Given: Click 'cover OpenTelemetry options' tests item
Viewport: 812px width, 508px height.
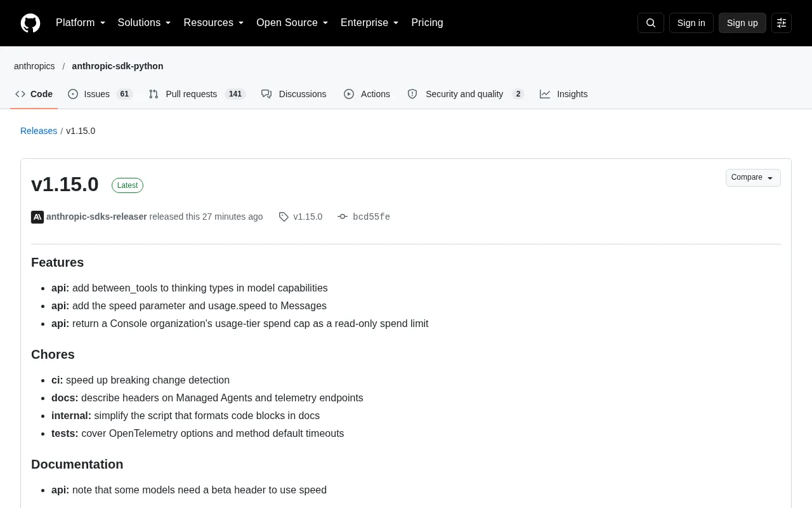Looking at the screenshot, I should pyautogui.click(x=197, y=434).
